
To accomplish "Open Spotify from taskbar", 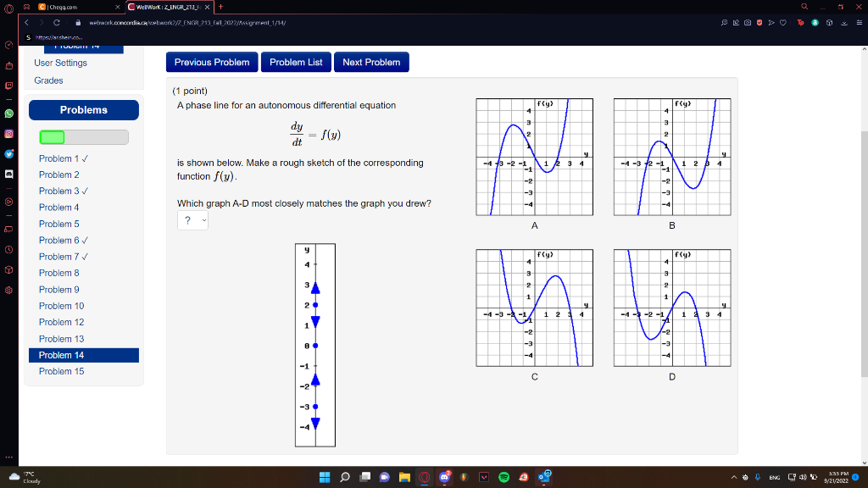I will click(x=504, y=477).
